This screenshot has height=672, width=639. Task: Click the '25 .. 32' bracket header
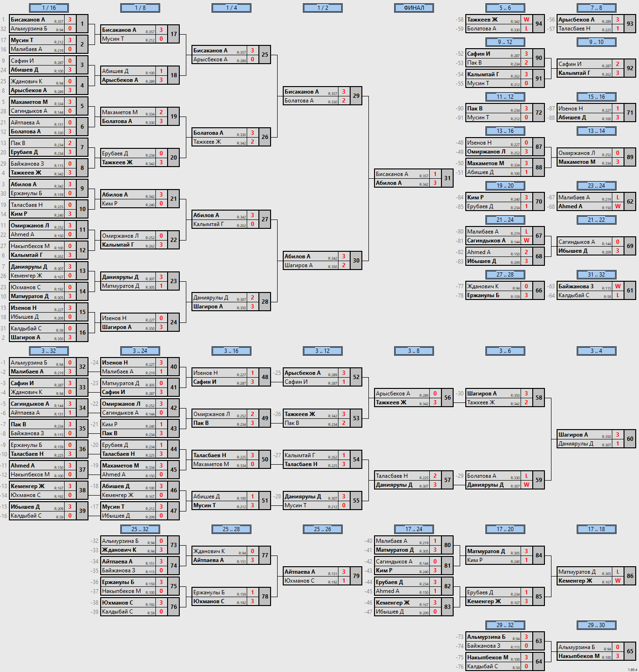pyautogui.click(x=140, y=529)
